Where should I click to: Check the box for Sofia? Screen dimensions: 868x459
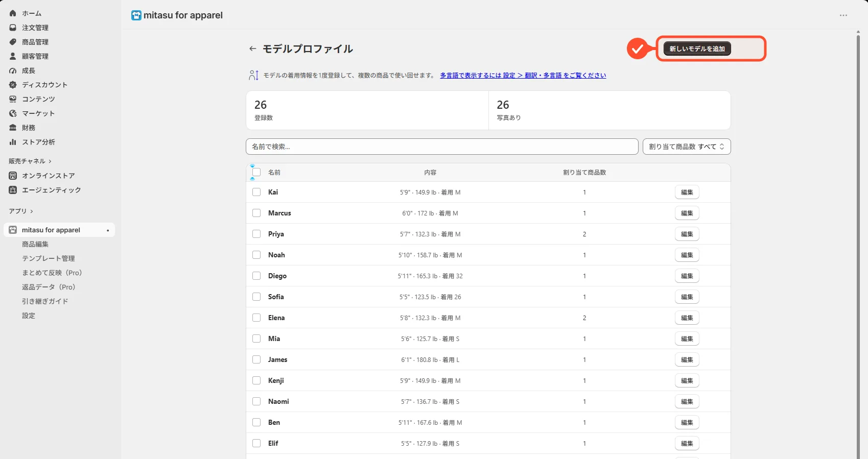[x=256, y=297]
